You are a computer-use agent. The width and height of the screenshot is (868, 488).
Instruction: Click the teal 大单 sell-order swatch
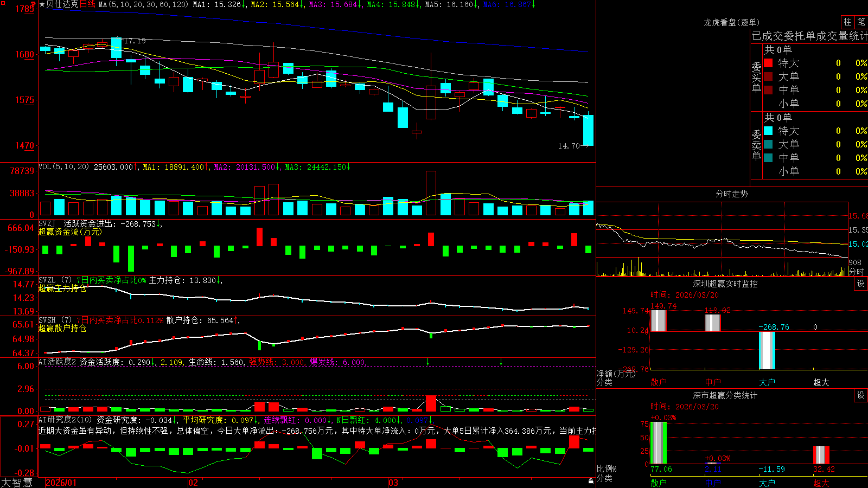768,144
